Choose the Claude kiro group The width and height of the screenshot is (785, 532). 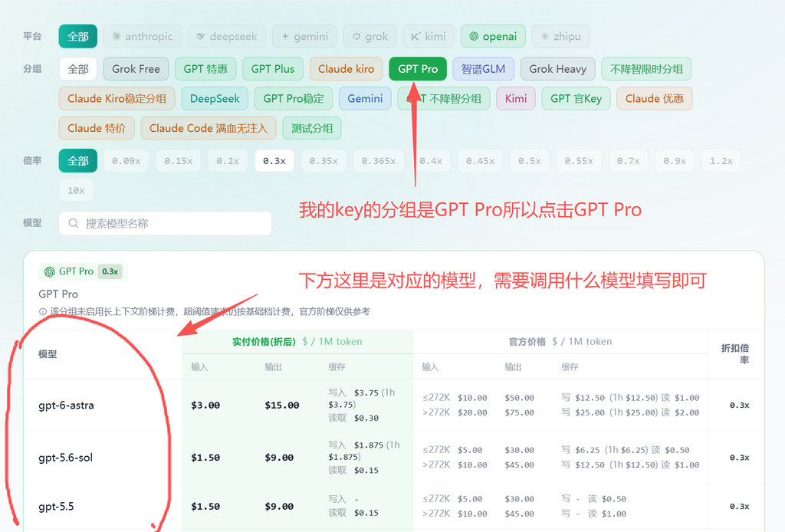tap(347, 69)
